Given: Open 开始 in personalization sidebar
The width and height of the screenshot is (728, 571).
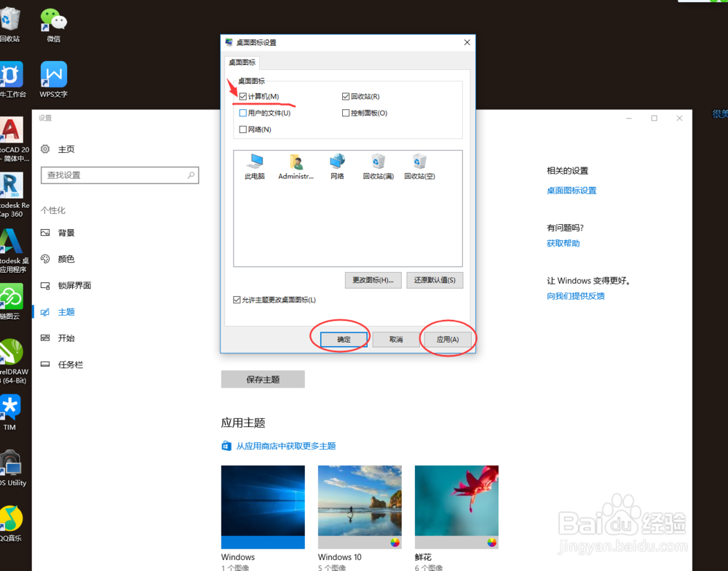Looking at the screenshot, I should (66, 338).
